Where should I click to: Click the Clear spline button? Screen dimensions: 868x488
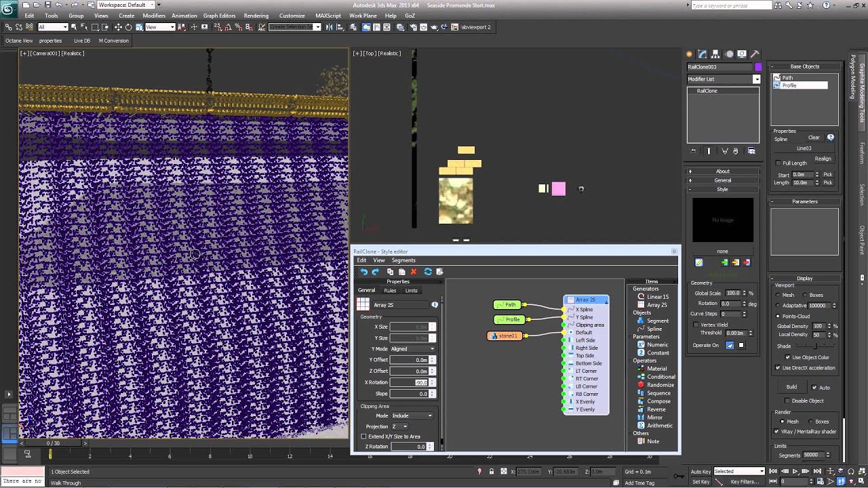pos(813,138)
